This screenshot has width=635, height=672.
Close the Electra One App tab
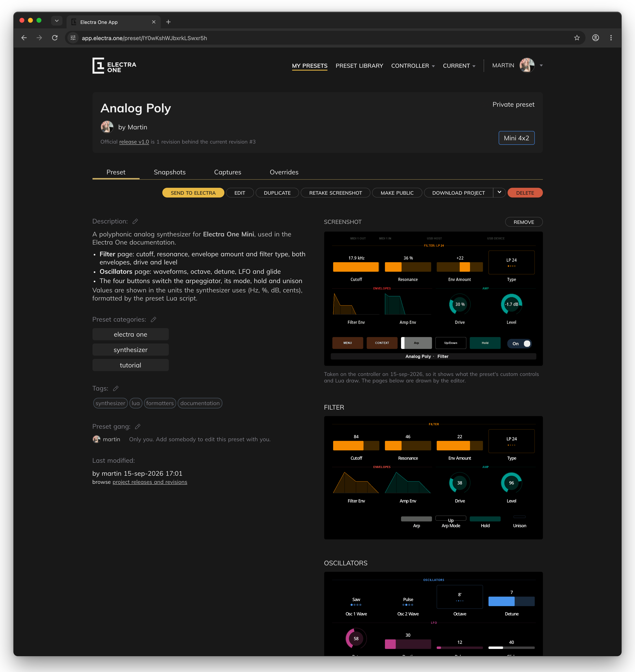click(154, 22)
